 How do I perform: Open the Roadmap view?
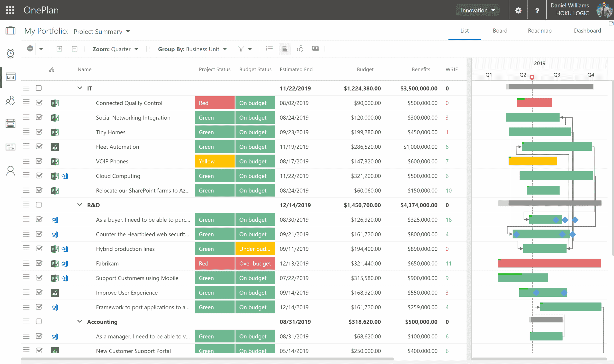(x=539, y=30)
